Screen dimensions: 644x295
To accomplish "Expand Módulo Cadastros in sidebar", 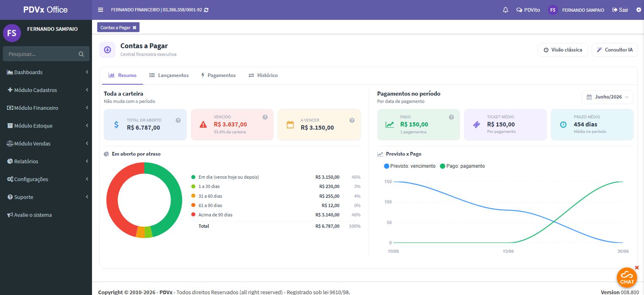I will coord(46,90).
